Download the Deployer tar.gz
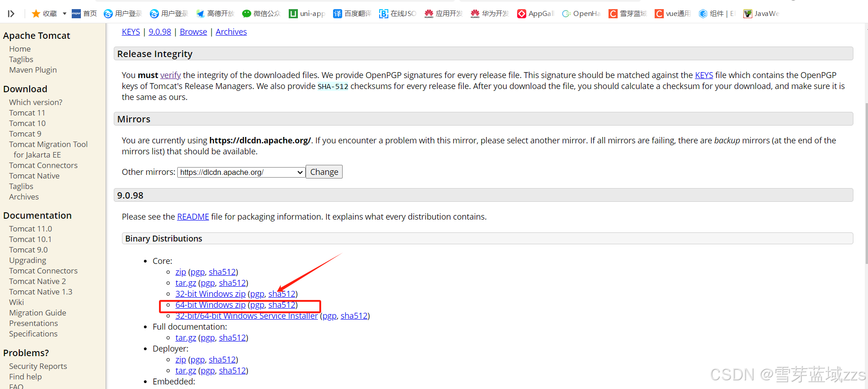Screen dimensions: 868x389 186,371
